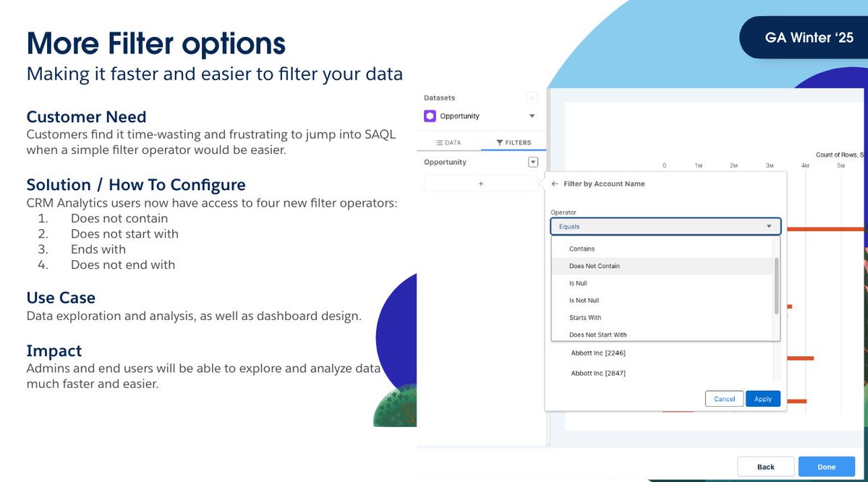Image resolution: width=868 pixels, height=482 pixels.
Task: Click the blue Done button
Action: point(827,467)
